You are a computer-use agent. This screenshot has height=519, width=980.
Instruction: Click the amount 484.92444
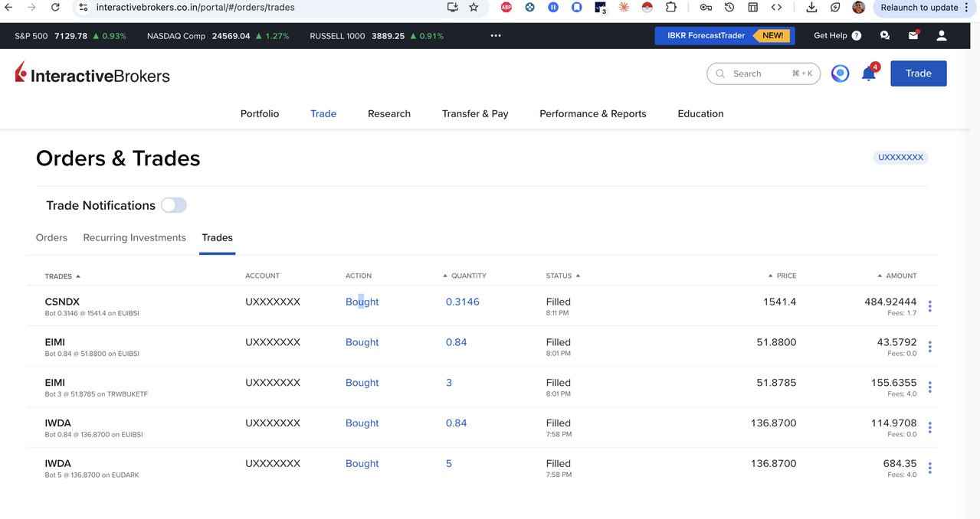(x=890, y=302)
